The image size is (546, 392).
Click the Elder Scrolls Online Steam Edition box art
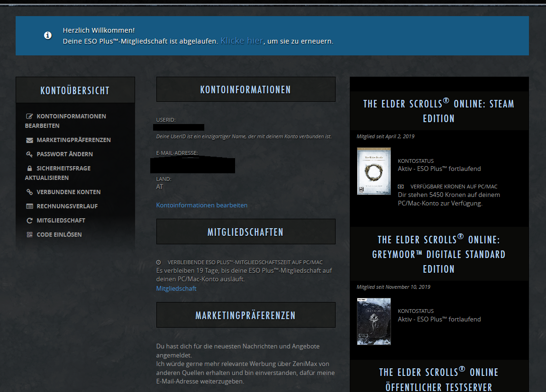click(x=374, y=171)
